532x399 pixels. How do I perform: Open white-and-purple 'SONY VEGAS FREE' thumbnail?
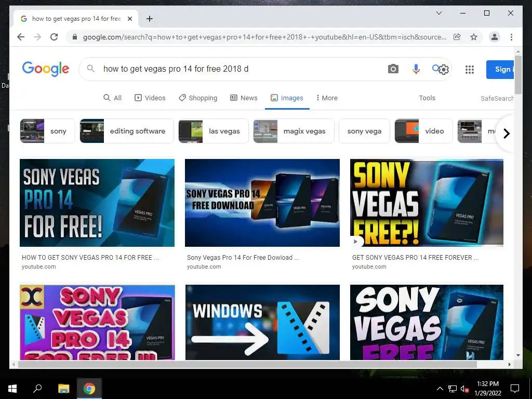(x=427, y=322)
